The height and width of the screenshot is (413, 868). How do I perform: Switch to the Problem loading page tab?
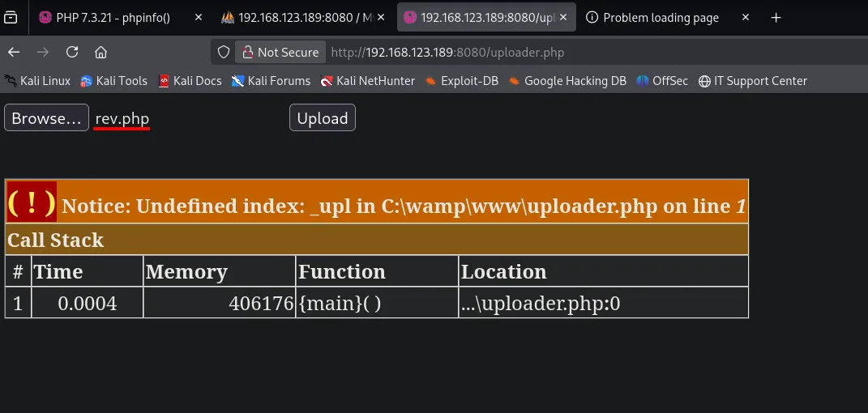(661, 18)
